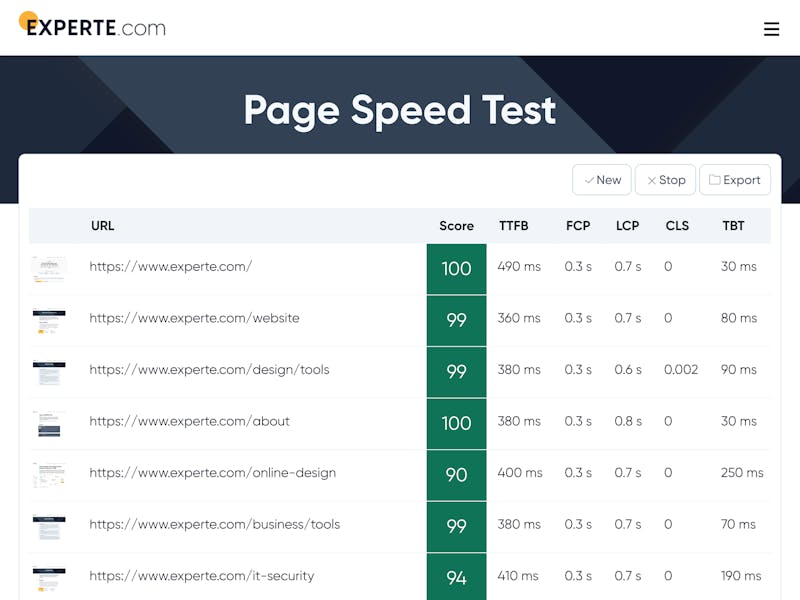Select score 100 for the homepage row
Screen dimensions: 800x600
457,269
